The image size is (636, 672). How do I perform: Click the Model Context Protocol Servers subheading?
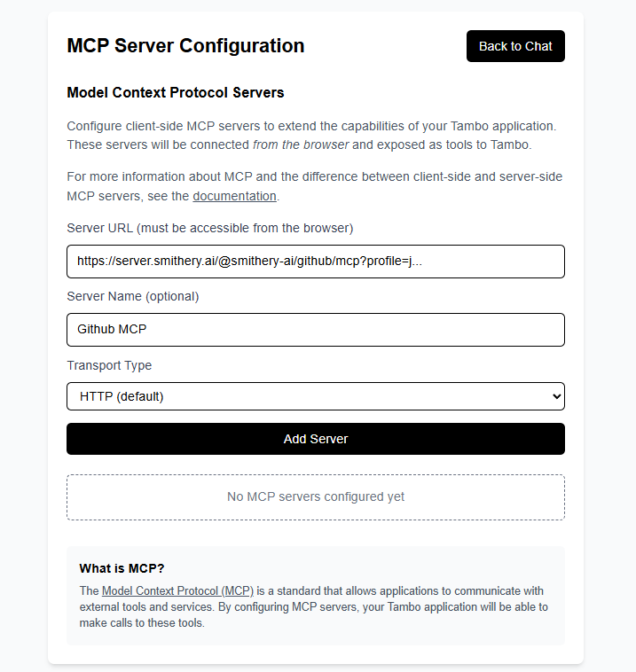tap(176, 92)
